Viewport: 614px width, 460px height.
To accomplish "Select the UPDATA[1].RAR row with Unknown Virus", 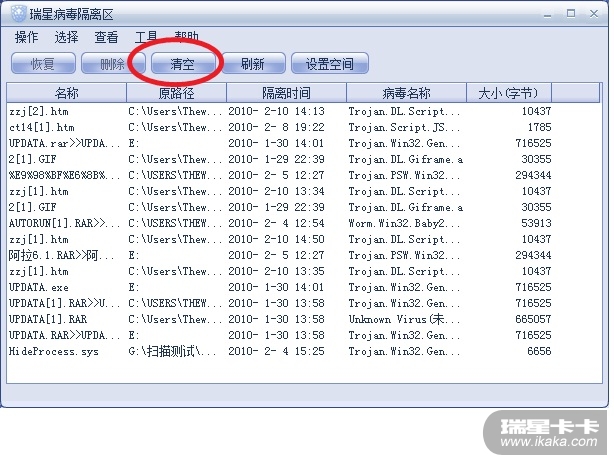I will click(280, 319).
